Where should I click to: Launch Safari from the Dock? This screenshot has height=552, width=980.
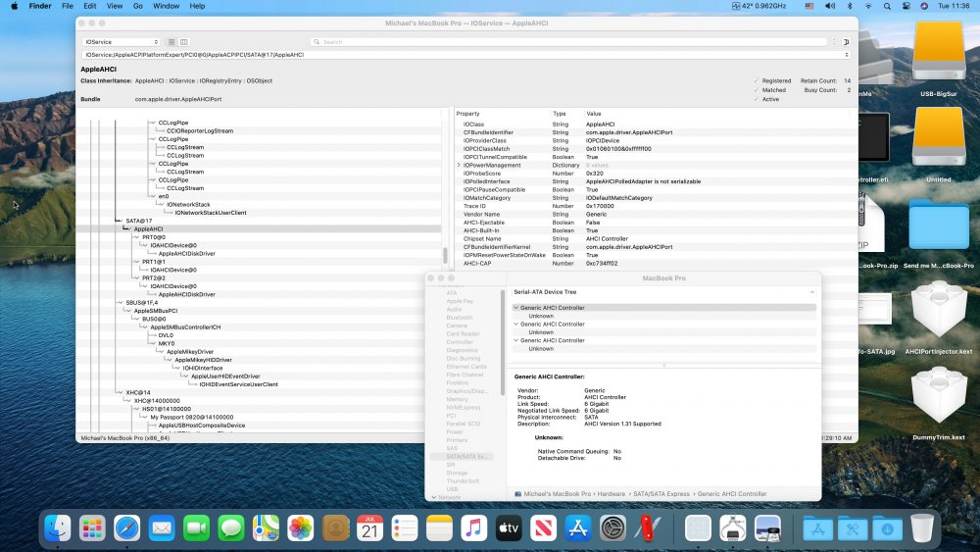pyautogui.click(x=126, y=528)
